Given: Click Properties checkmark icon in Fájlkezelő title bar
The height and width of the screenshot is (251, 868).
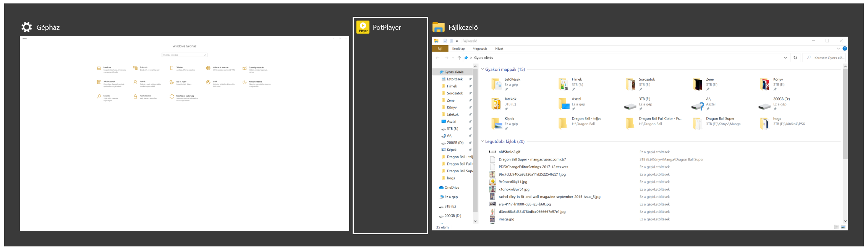Looking at the screenshot, I should pos(445,41).
